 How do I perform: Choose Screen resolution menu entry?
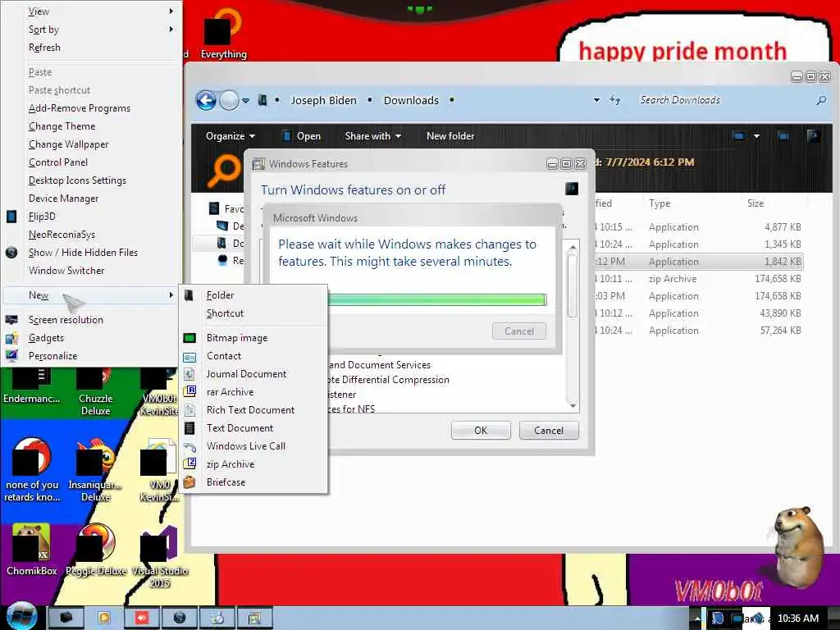click(66, 320)
